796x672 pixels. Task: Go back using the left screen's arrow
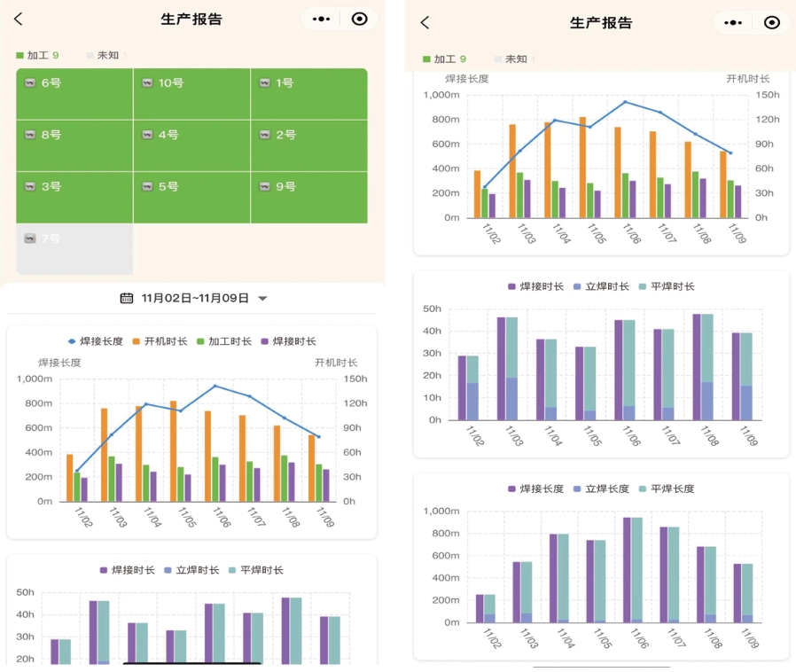(x=19, y=19)
